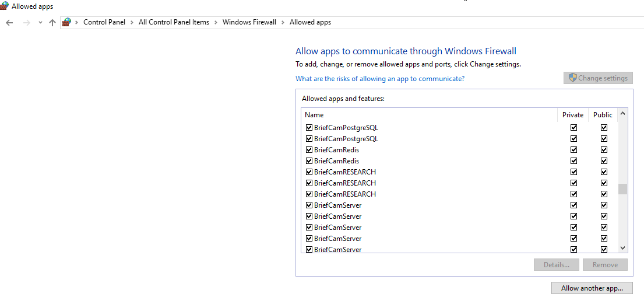
Task: Go back with the Back arrow
Action: click(x=9, y=23)
